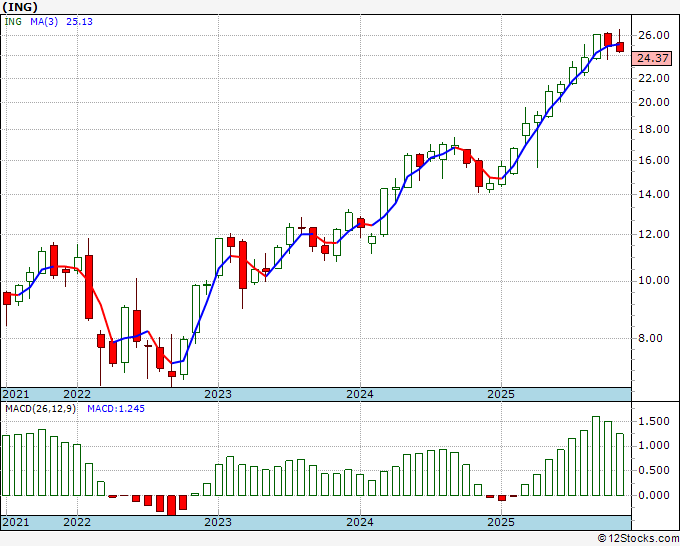The width and height of the screenshot is (680, 546).
Task: Select 2023 on the MACD panel time axis
Action: tap(218, 522)
